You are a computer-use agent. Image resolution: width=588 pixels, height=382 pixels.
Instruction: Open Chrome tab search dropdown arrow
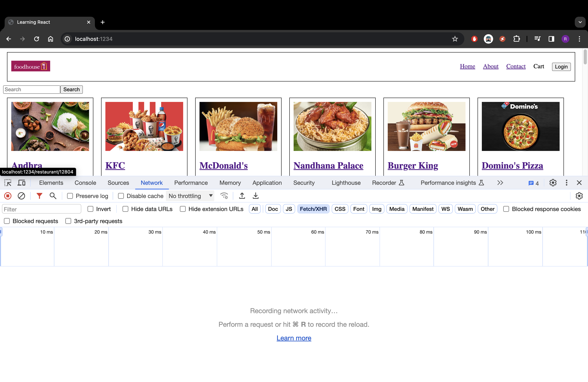580,22
